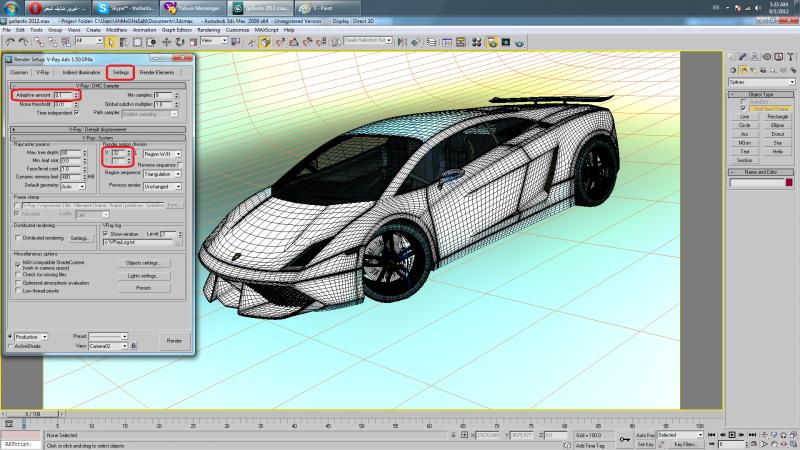Click the object color swatch in Name and Color
The image size is (800, 450).
787,182
